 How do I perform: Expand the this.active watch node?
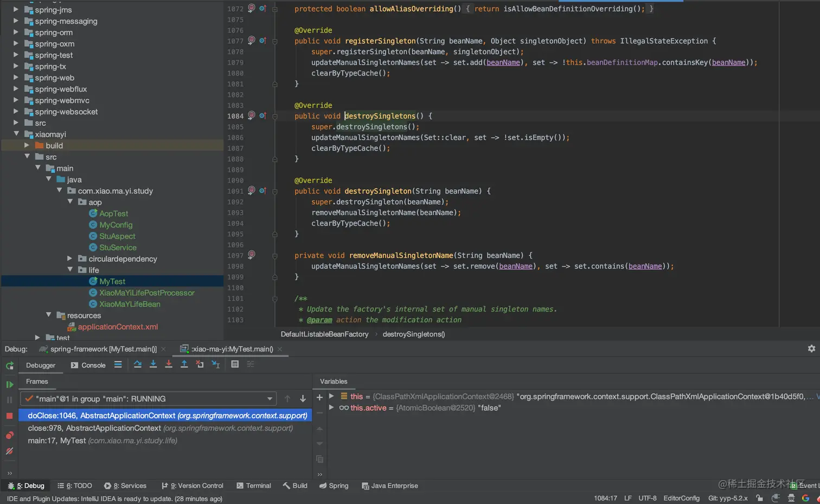tap(331, 408)
